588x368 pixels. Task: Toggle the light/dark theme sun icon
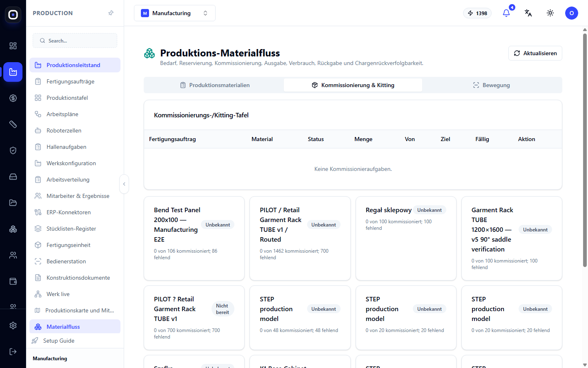550,13
